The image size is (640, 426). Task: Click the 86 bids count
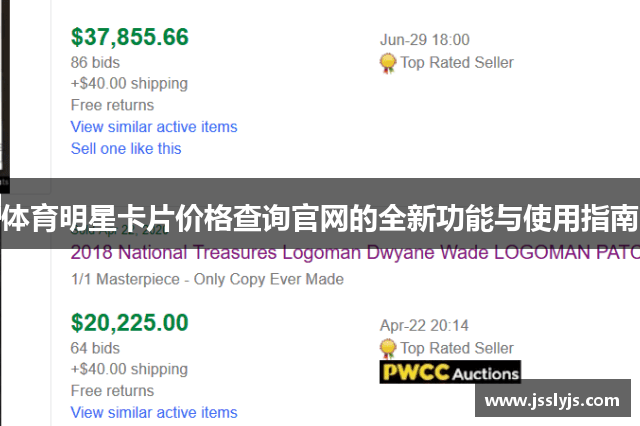coord(95,62)
